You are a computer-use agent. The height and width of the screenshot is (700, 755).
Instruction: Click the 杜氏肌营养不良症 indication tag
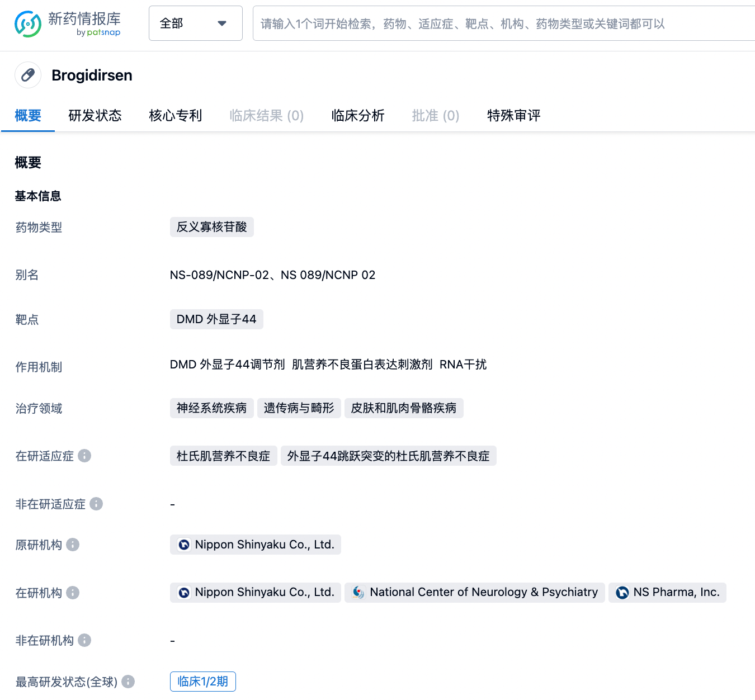coord(224,456)
